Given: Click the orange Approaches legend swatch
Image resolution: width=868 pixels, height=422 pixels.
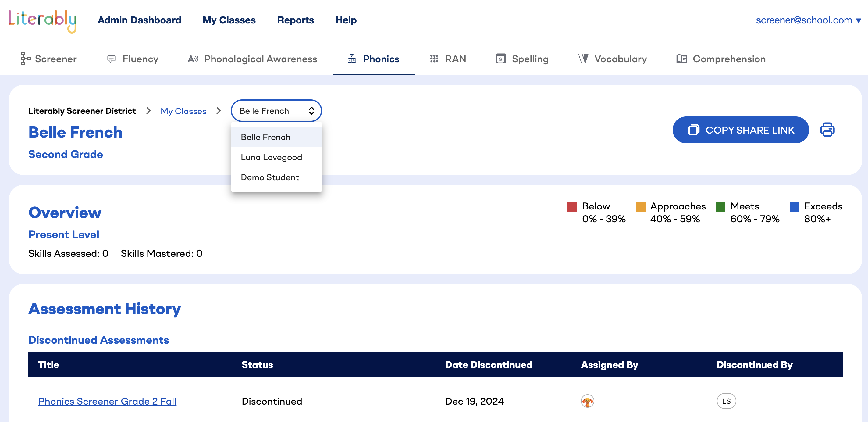Looking at the screenshot, I should tap(640, 206).
